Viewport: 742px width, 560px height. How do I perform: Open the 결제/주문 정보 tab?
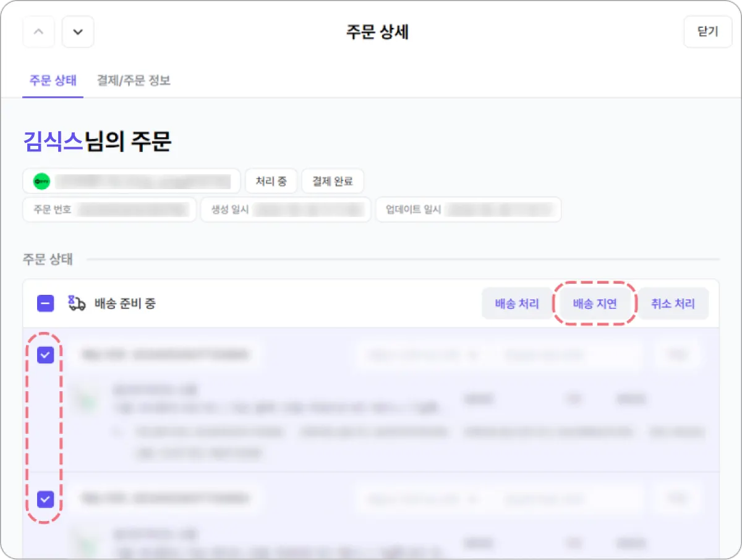[x=134, y=80]
